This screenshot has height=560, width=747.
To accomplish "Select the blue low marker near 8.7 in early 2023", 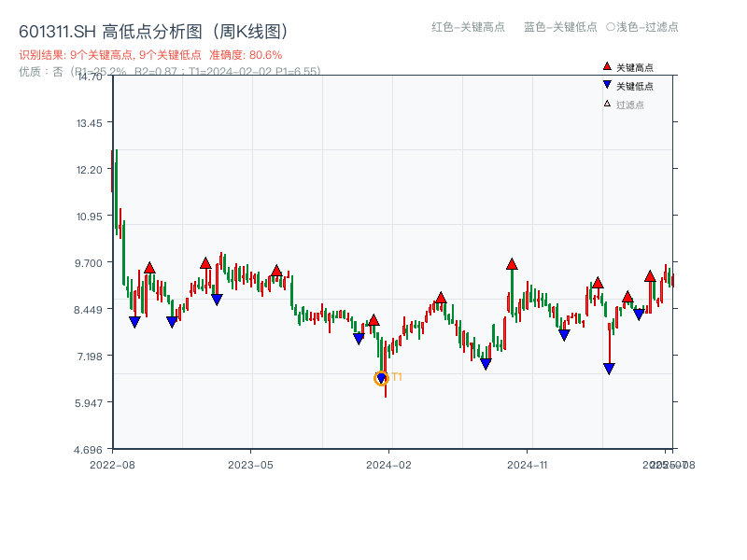I will click(217, 300).
